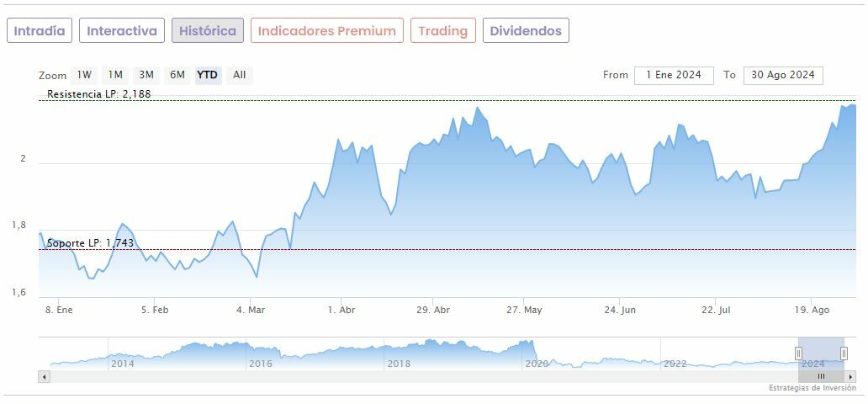The width and height of the screenshot is (868, 404).
Task: Select the Histórica tab
Action: (x=208, y=31)
